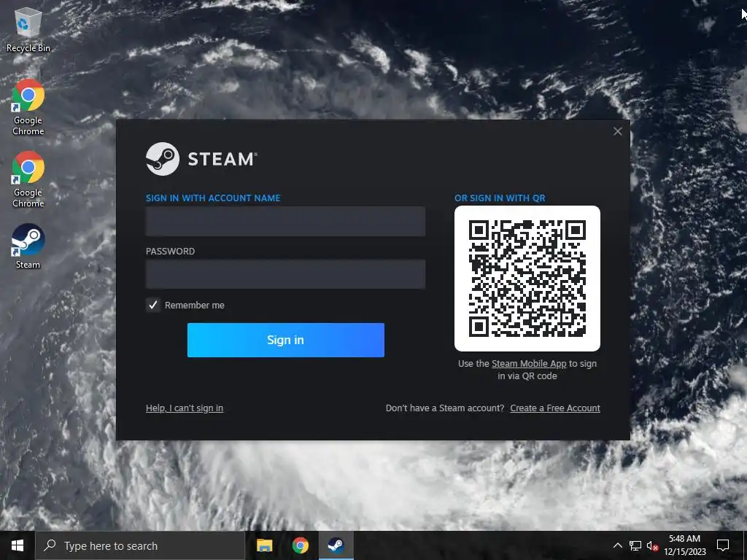The height and width of the screenshot is (560, 747).
Task: Open the clock showing 5:48 AM
Action: point(684,545)
